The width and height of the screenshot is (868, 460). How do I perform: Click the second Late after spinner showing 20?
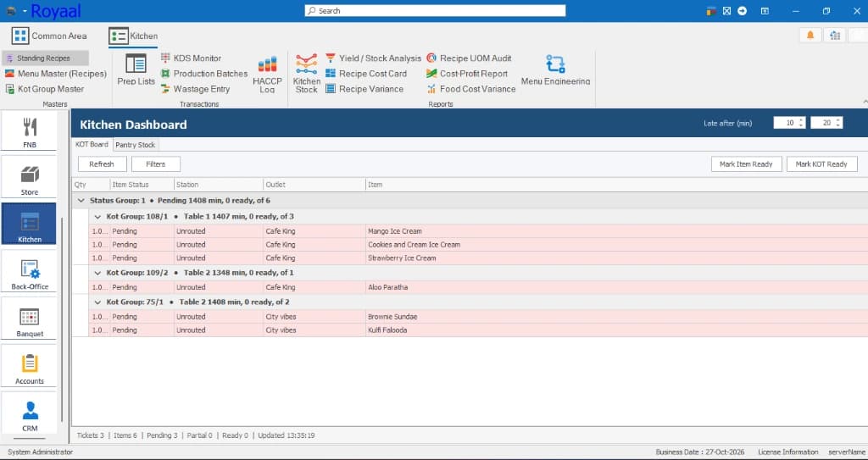click(826, 123)
